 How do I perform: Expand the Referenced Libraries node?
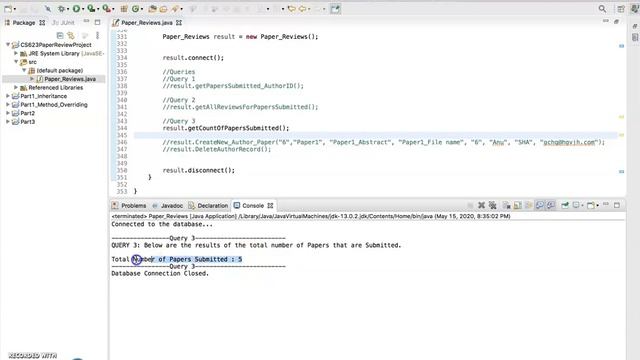pyautogui.click(x=16, y=87)
